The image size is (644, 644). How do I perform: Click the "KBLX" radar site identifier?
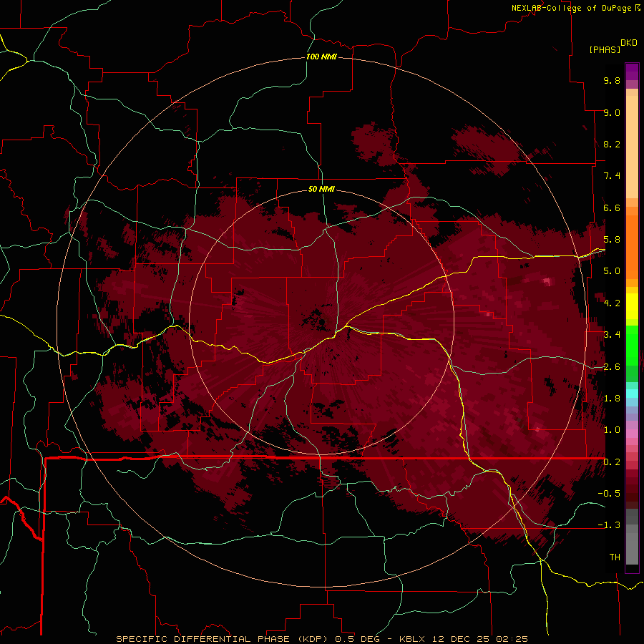coord(411,639)
